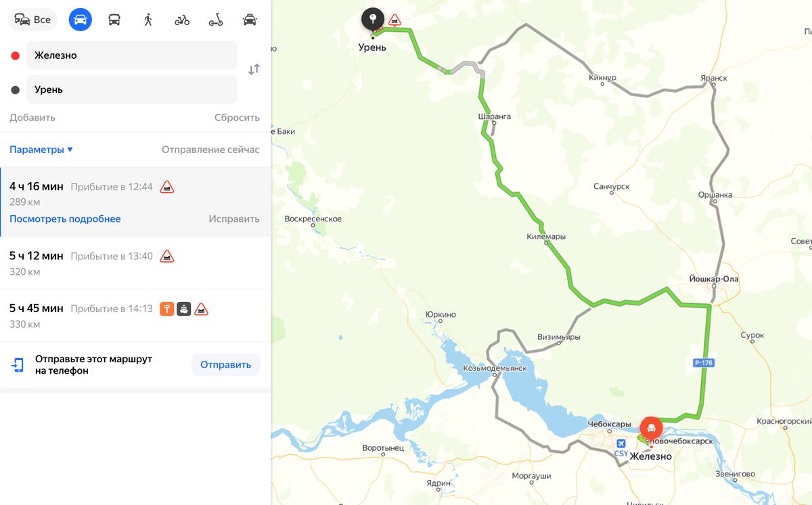
Task: Choose the bicycle route mode icon
Action: 182,20
